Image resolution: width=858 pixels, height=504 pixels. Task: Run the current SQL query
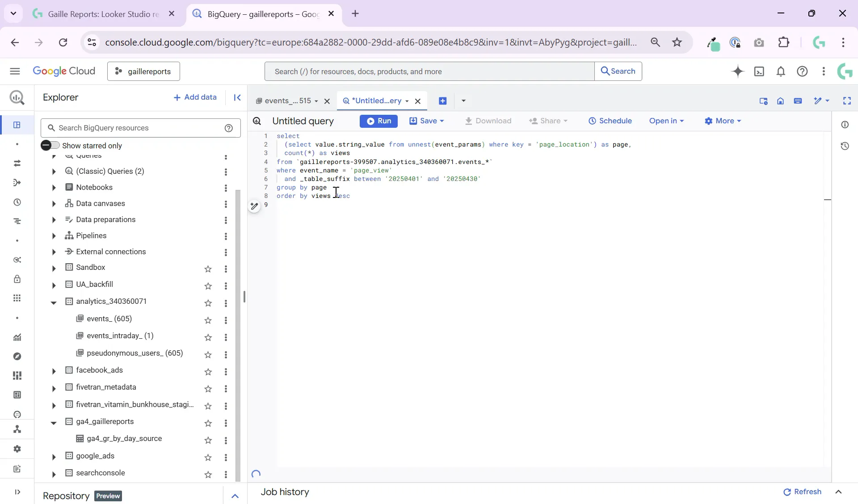379,121
